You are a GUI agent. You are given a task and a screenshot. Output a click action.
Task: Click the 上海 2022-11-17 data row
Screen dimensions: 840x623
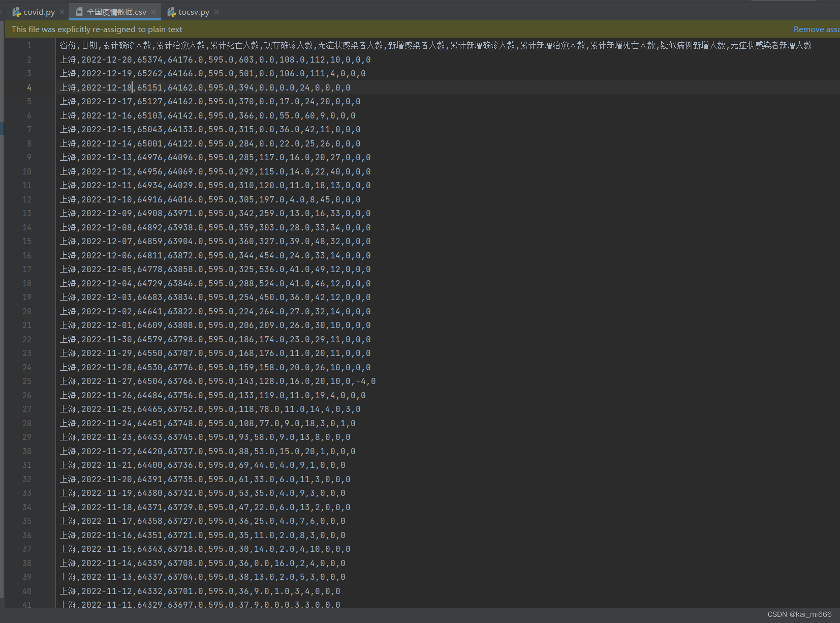click(202, 521)
